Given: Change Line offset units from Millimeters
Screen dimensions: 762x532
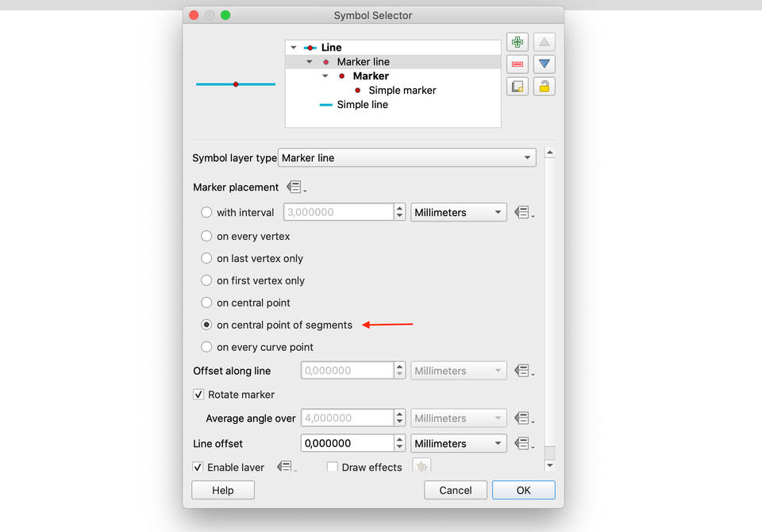Looking at the screenshot, I should click(x=458, y=443).
